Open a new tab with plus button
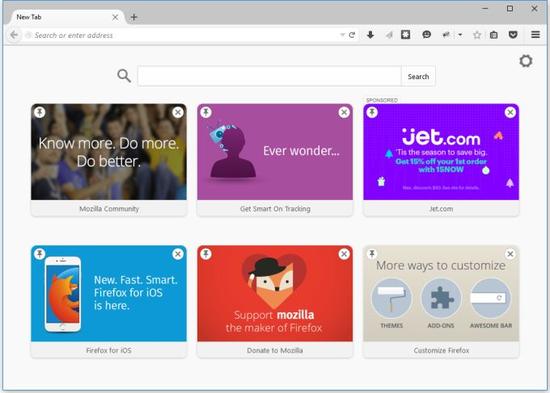The image size is (550, 393). point(134,17)
